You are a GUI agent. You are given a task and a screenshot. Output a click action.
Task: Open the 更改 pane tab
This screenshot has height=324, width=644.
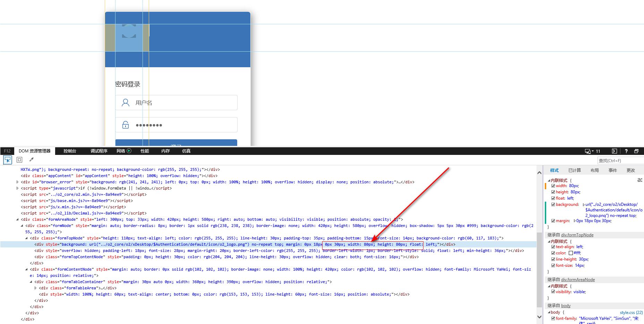coord(630,170)
